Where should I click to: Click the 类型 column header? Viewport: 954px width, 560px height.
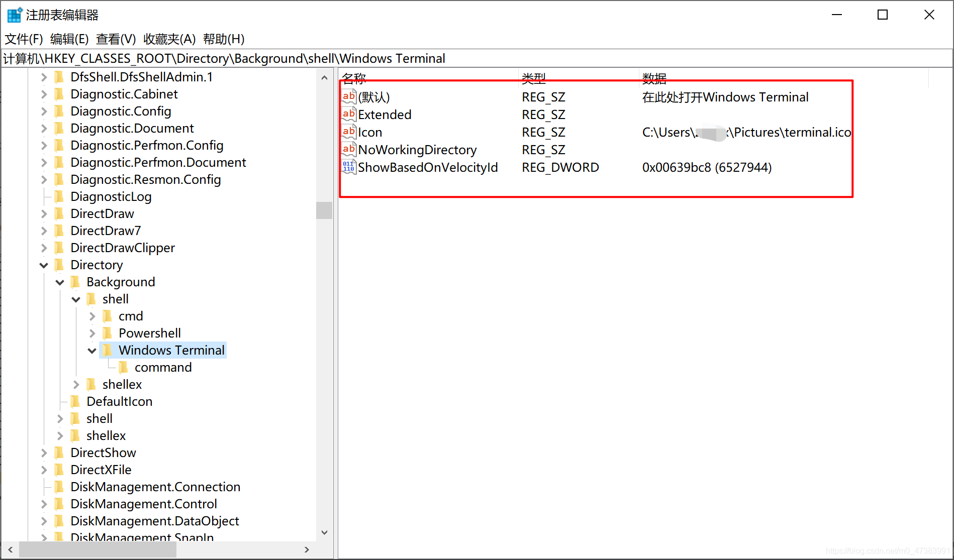[x=579, y=77]
